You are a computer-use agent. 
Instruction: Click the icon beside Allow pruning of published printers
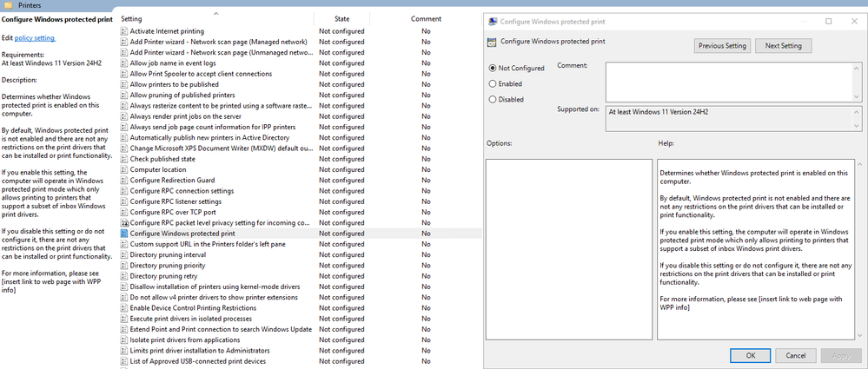tap(124, 96)
